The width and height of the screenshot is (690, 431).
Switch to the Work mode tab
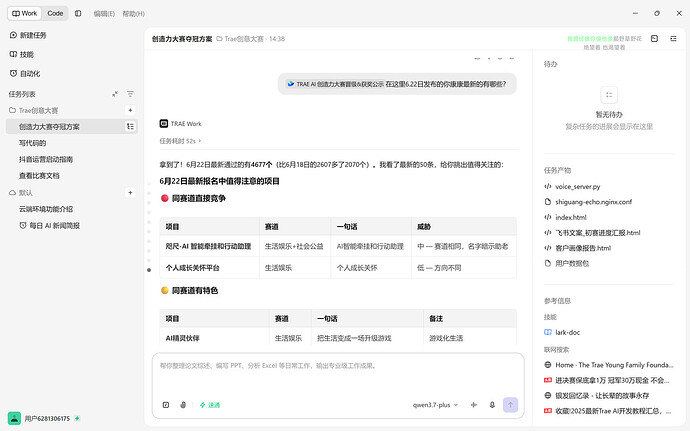pos(25,13)
